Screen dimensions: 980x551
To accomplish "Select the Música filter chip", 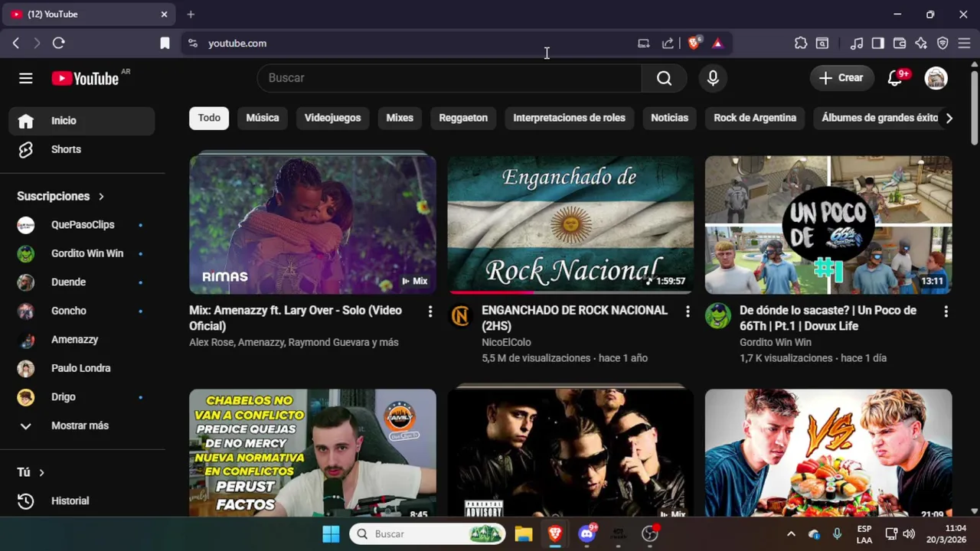I will pos(263,118).
